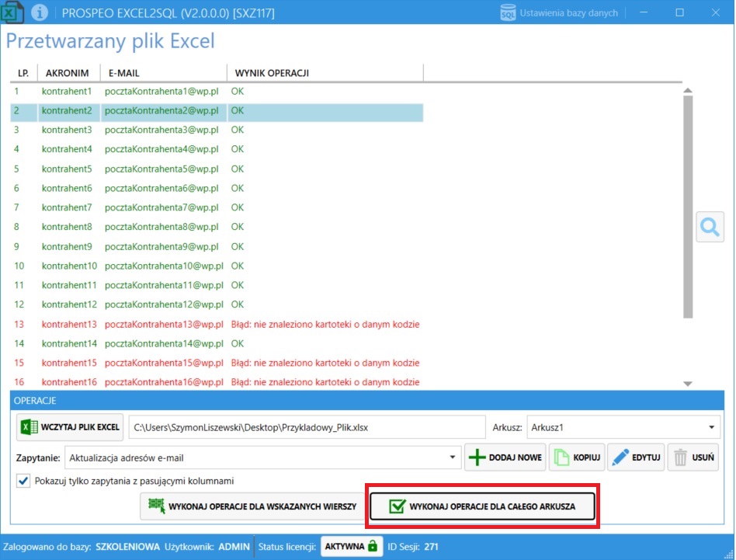Click SZKOLENIOWA database name in status bar
This screenshot has width=736, height=560.
[x=127, y=546]
